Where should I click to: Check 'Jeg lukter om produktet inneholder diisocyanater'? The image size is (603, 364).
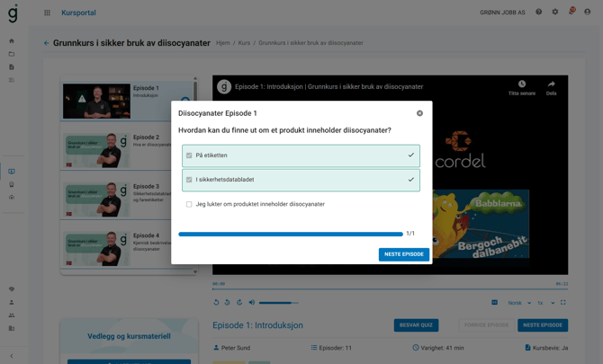[x=189, y=204]
